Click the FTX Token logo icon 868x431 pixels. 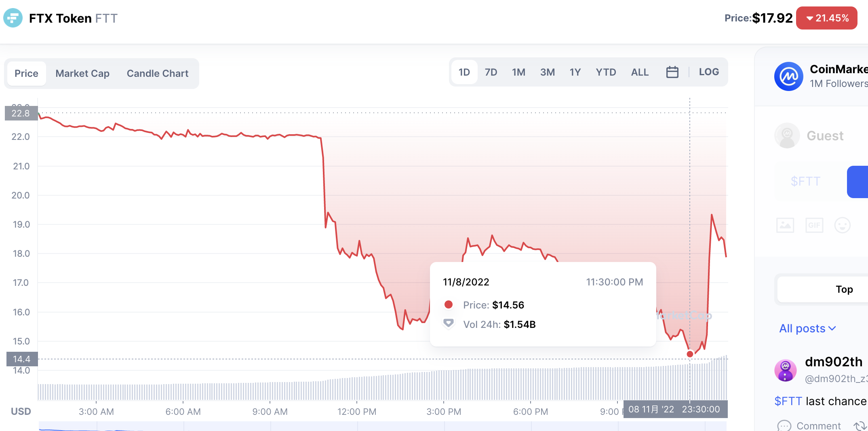[13, 18]
